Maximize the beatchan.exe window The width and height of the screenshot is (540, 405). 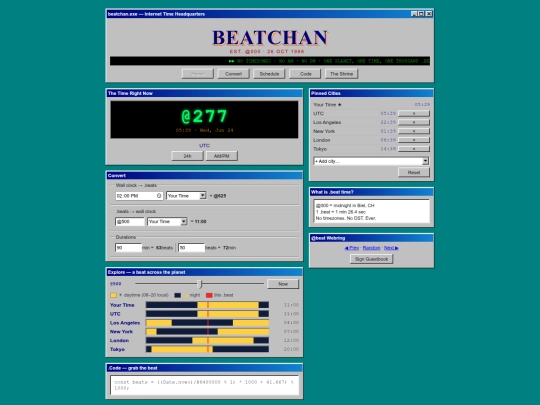(421, 14)
